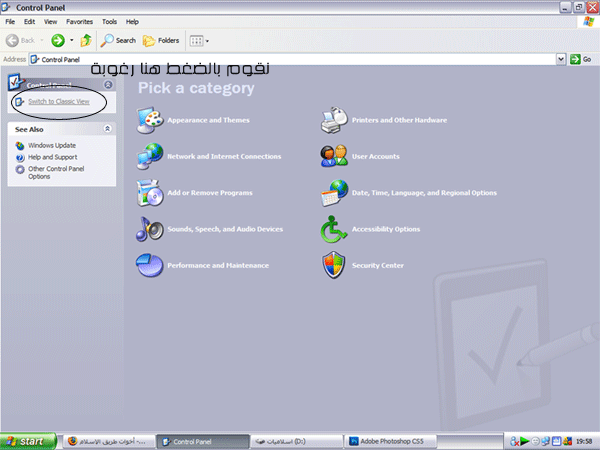The image size is (600, 450).
Task: Click the Windows Update icon in See Also
Action: click(x=20, y=146)
